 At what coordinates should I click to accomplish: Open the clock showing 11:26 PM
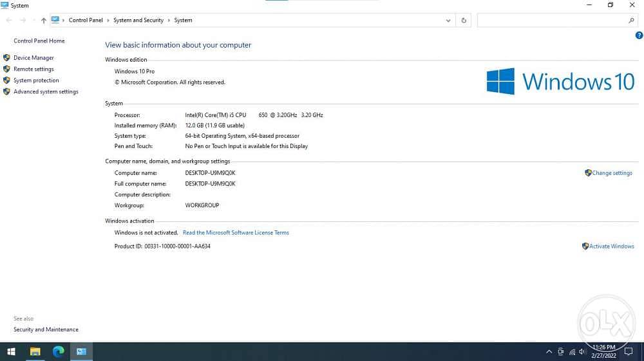(x=604, y=351)
